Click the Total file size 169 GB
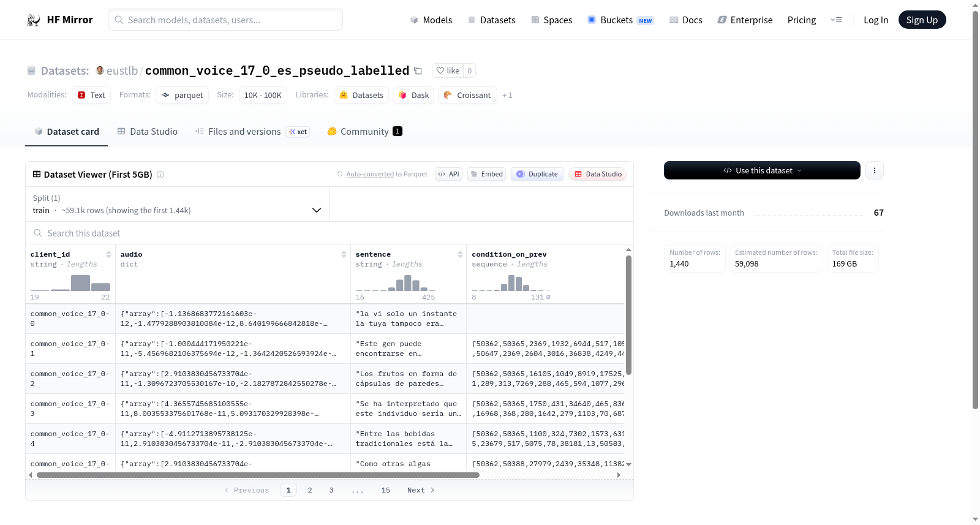980x525 pixels. [x=853, y=259]
